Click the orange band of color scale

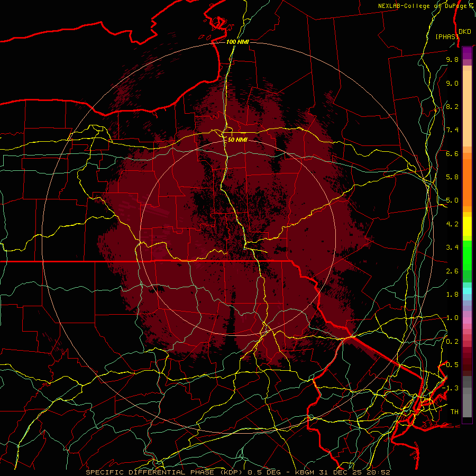[467, 182]
